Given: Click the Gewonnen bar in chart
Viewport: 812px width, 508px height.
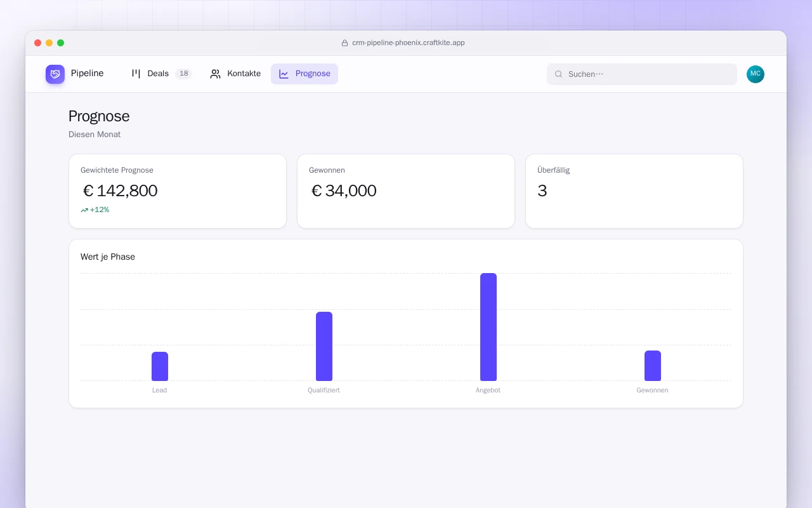Looking at the screenshot, I should [x=653, y=366].
